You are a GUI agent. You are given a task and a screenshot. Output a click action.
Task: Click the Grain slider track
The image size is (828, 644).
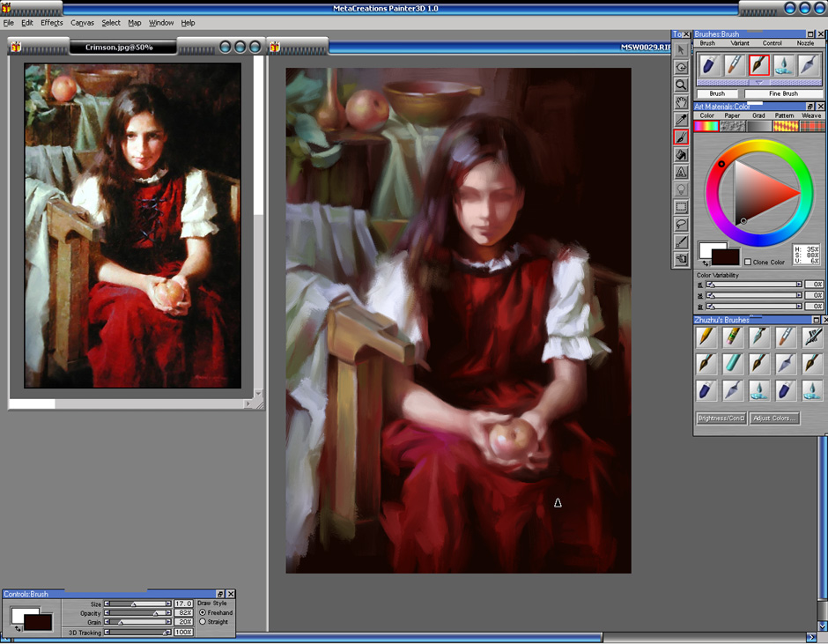[137, 622]
